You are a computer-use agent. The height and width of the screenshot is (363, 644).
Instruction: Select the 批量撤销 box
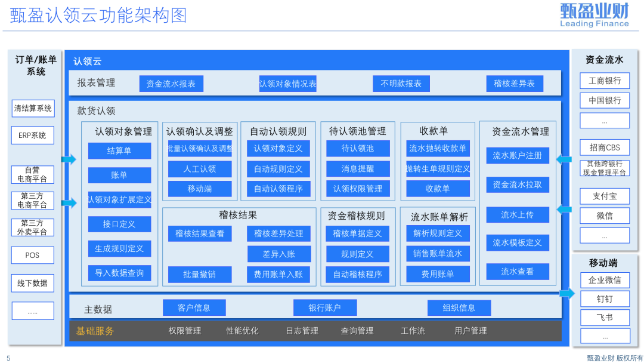(x=200, y=274)
